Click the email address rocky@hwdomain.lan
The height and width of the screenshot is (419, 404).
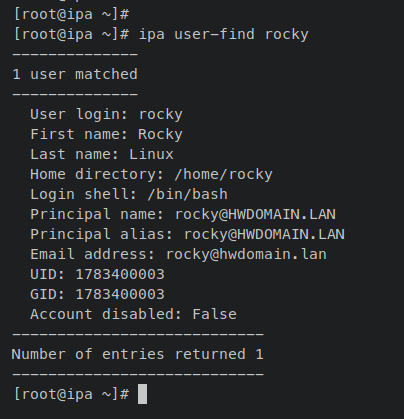coord(246,254)
